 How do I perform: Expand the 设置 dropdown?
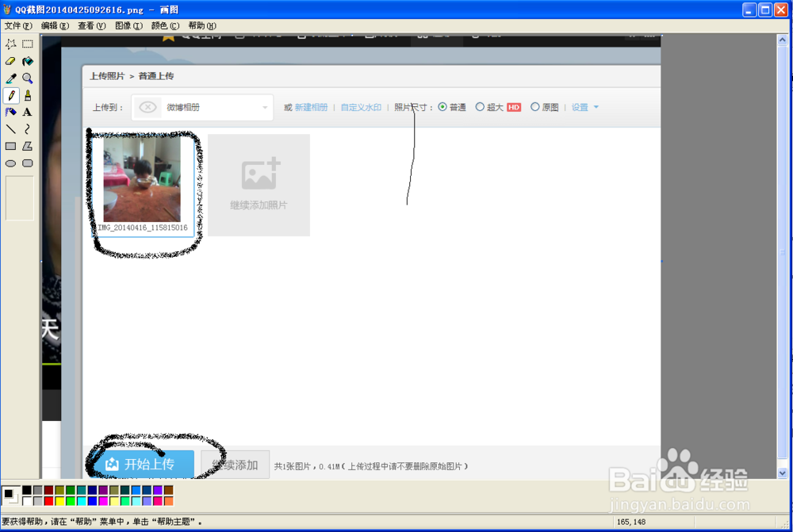tap(585, 107)
